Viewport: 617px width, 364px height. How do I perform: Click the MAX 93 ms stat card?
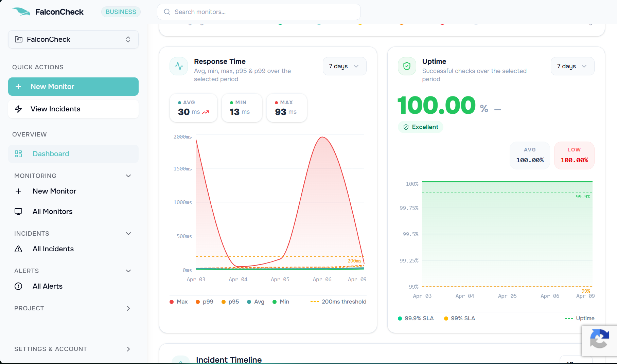pos(286,108)
